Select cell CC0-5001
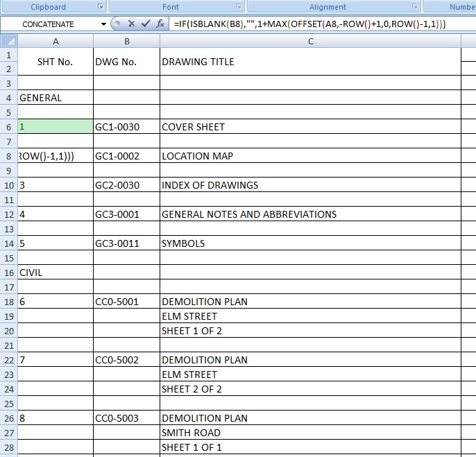This screenshot has width=476, height=457. tap(127, 302)
